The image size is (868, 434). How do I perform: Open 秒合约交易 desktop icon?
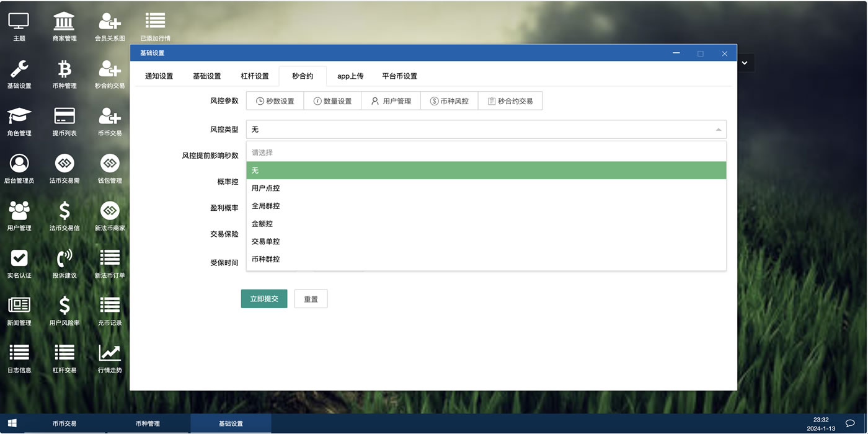point(110,74)
